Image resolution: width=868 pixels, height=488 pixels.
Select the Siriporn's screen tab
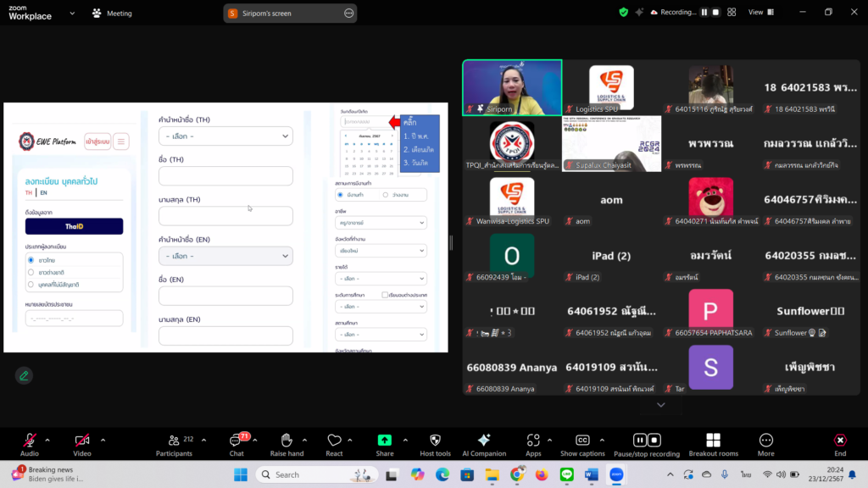tap(290, 14)
